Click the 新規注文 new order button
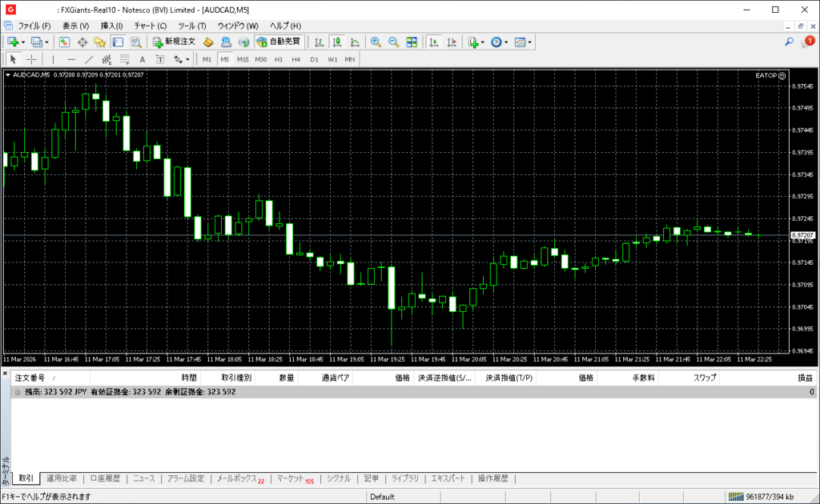This screenshot has width=820, height=504. pos(175,42)
